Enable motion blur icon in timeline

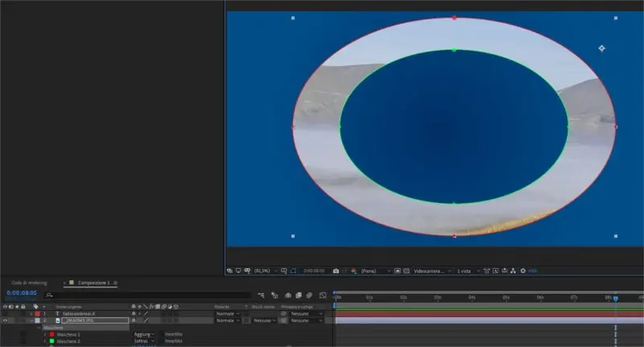tap(309, 295)
